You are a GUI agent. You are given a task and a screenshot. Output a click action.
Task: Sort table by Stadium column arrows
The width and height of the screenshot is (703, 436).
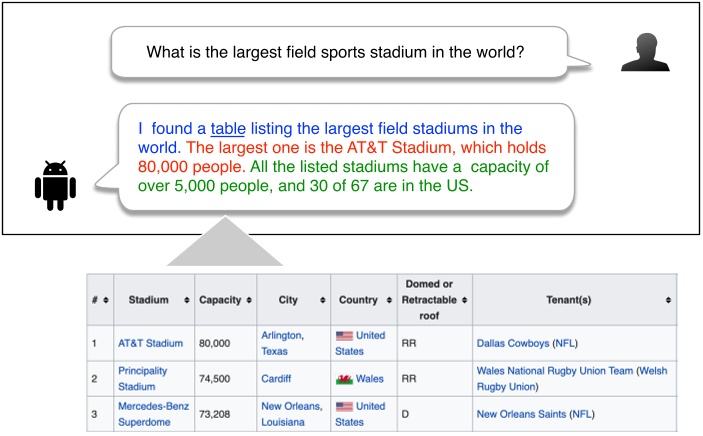point(184,299)
